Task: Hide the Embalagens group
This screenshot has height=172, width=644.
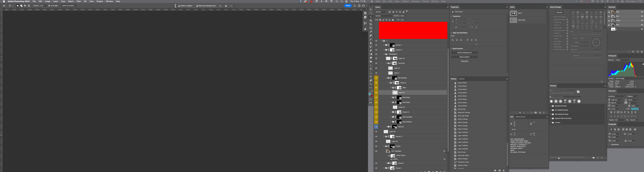Action: [x=376, y=54]
